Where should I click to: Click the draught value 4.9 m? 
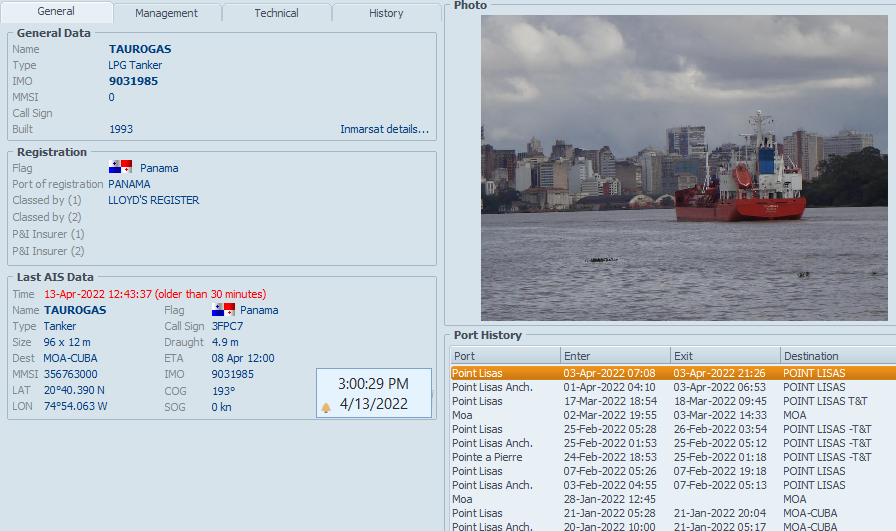[x=225, y=342]
